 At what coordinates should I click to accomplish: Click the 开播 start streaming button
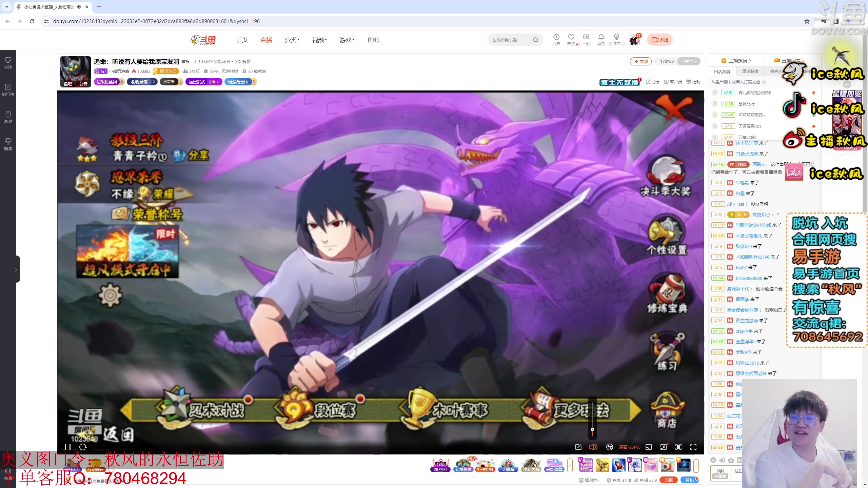659,40
